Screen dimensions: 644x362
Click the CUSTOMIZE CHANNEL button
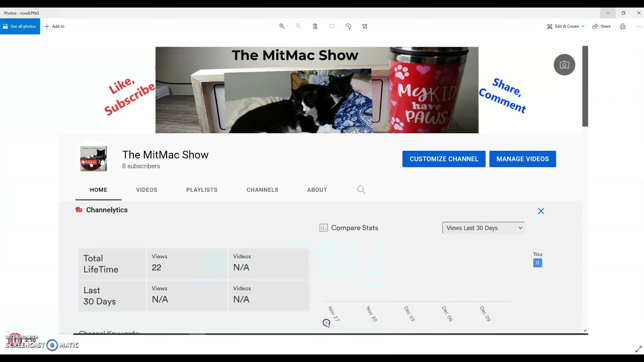pyautogui.click(x=444, y=159)
